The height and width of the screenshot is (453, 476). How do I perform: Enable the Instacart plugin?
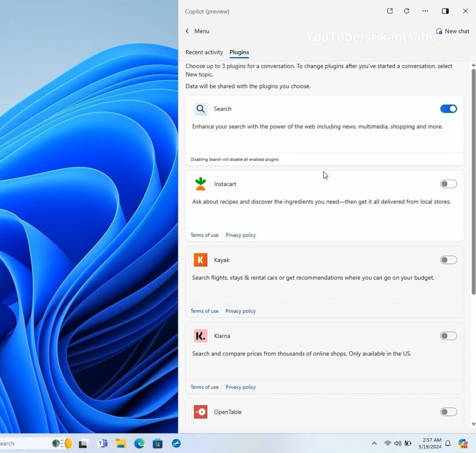448,183
